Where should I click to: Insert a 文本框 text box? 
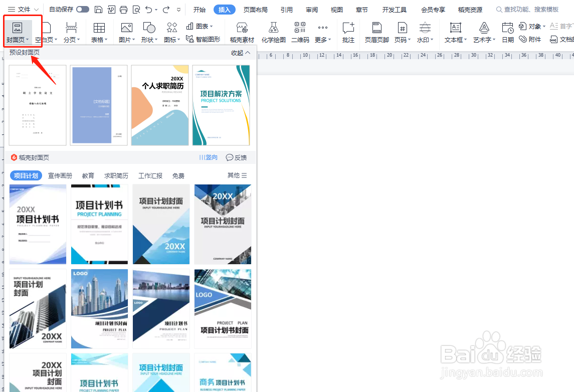456,32
